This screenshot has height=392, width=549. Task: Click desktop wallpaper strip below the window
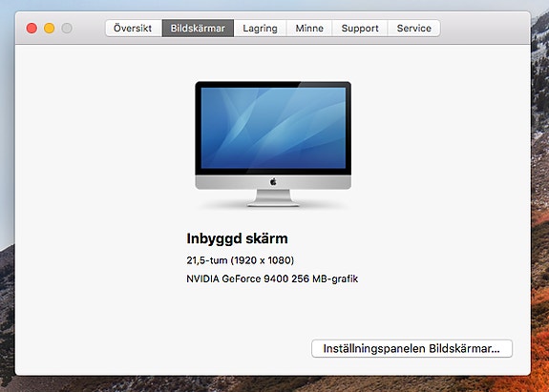(273, 384)
